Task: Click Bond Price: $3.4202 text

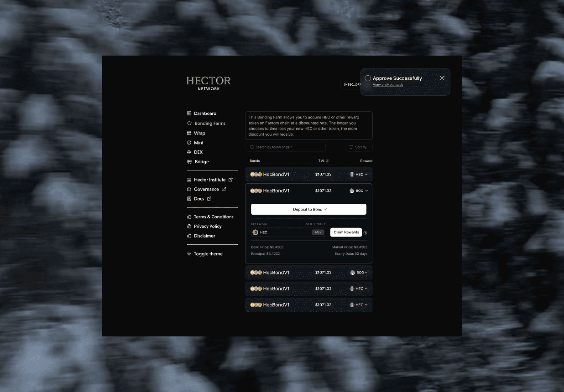Action: tap(267, 247)
